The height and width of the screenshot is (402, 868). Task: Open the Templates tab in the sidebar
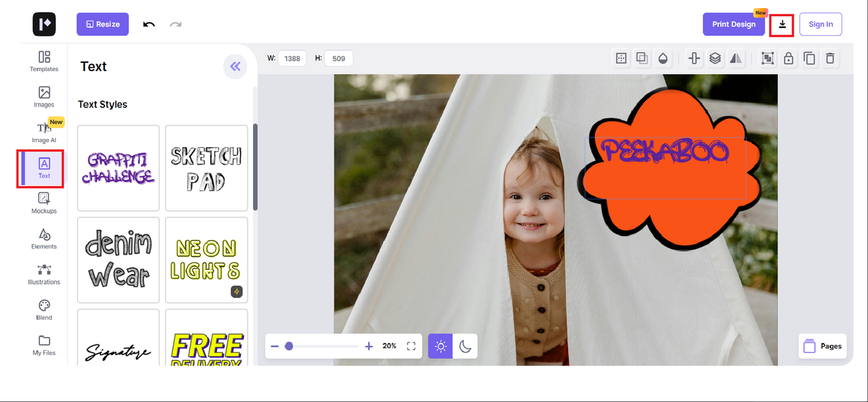click(44, 61)
